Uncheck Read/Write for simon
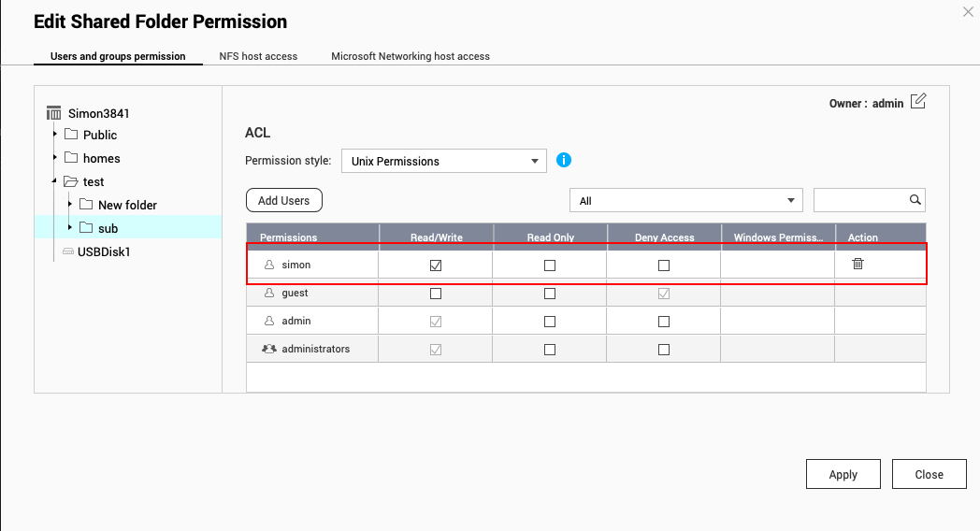Image resolution: width=980 pixels, height=531 pixels. 436,265
